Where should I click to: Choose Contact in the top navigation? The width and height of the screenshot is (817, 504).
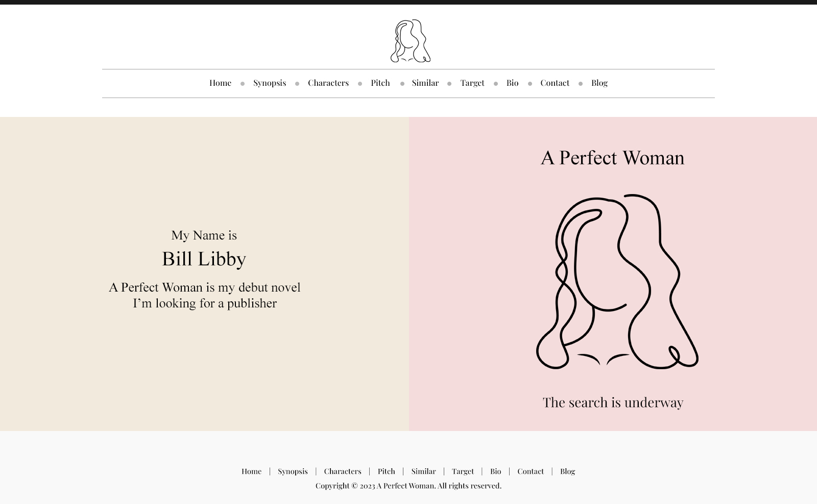(555, 83)
